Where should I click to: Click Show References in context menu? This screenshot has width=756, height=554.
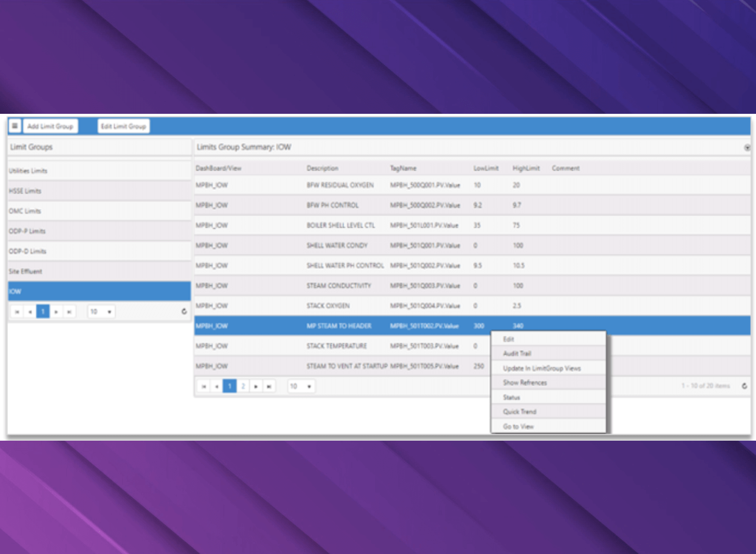point(525,383)
